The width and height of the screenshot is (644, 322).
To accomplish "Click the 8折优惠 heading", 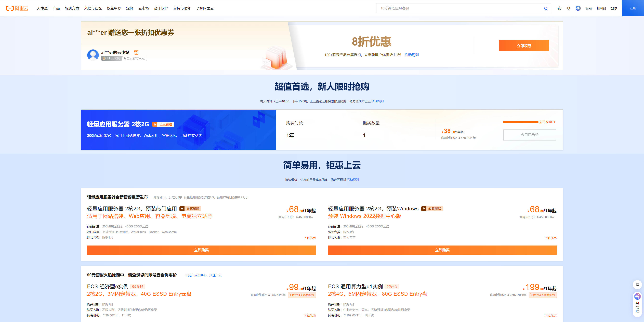I will [371, 42].
